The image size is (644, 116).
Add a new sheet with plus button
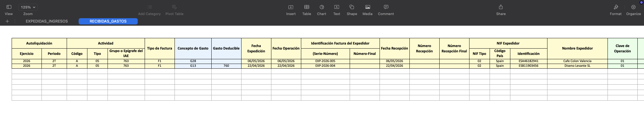[7, 21]
